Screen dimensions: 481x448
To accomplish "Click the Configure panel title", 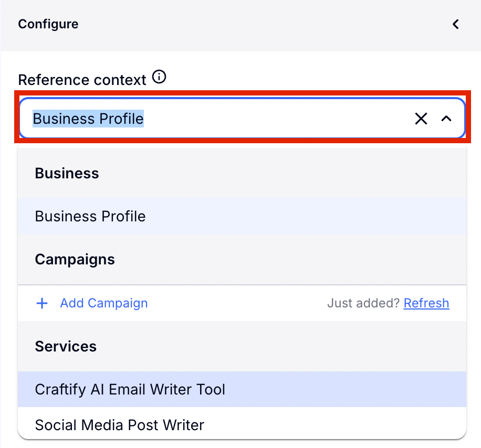I will (48, 24).
